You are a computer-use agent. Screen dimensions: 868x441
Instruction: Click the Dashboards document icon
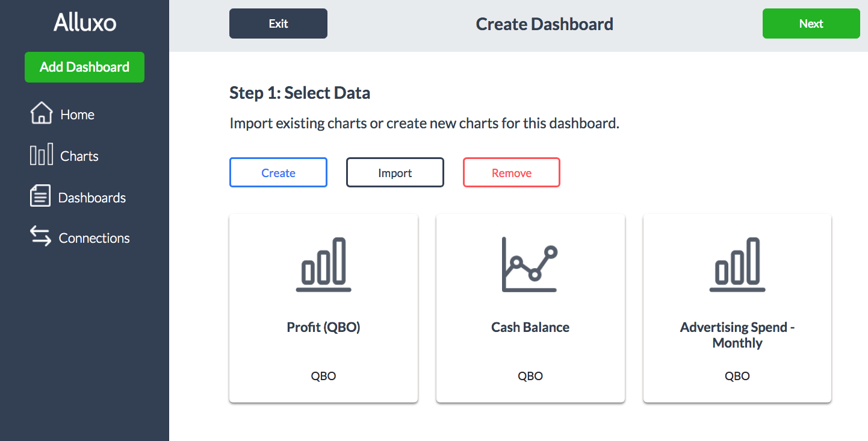[x=40, y=196]
